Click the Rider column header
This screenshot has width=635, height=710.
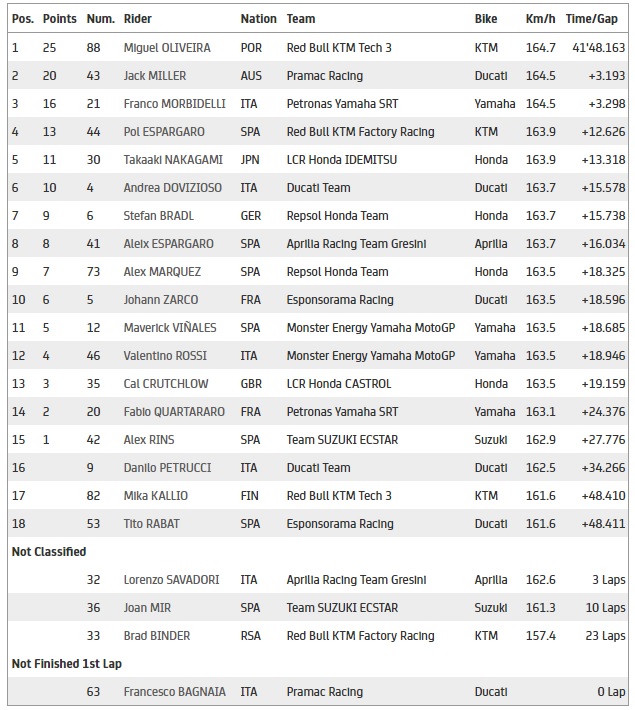[x=138, y=19]
